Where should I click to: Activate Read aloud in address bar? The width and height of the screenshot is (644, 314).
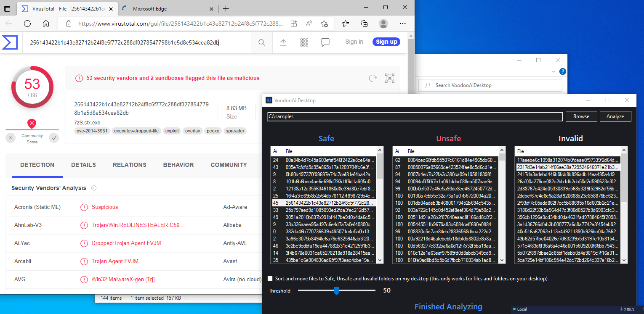point(309,24)
